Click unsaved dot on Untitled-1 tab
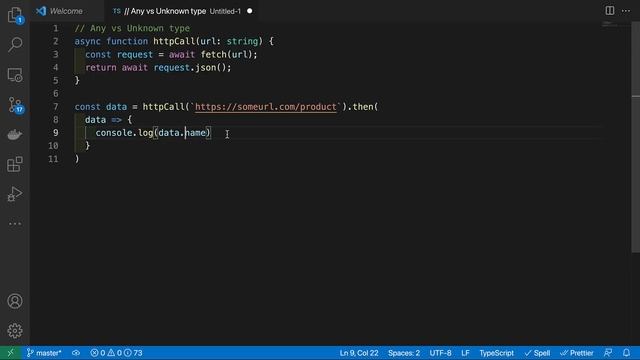Viewport: 640px width, 360px height. tap(249, 11)
